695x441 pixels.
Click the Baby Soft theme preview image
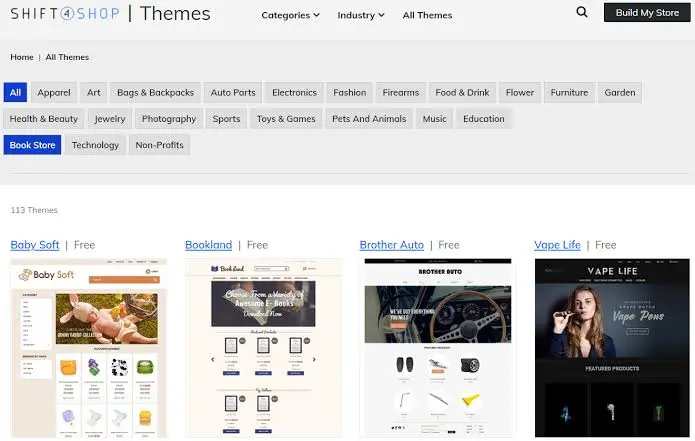pos(89,347)
